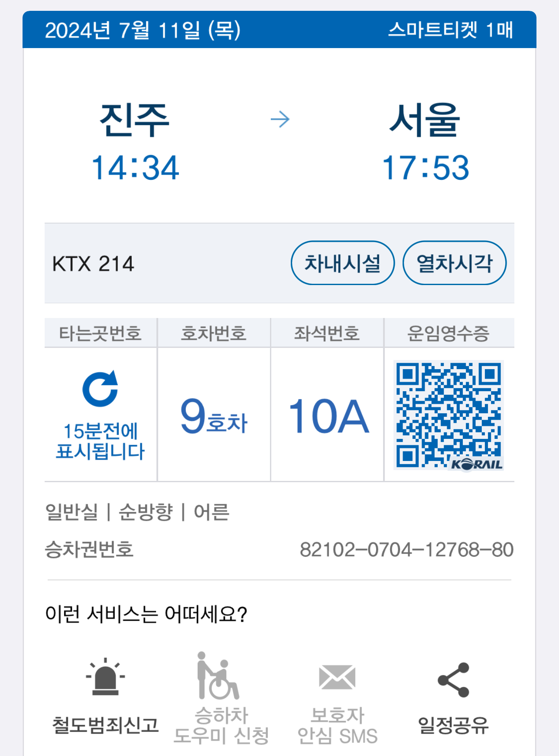Select the 운임영수증 column header
This screenshot has width=559, height=756.
click(449, 333)
